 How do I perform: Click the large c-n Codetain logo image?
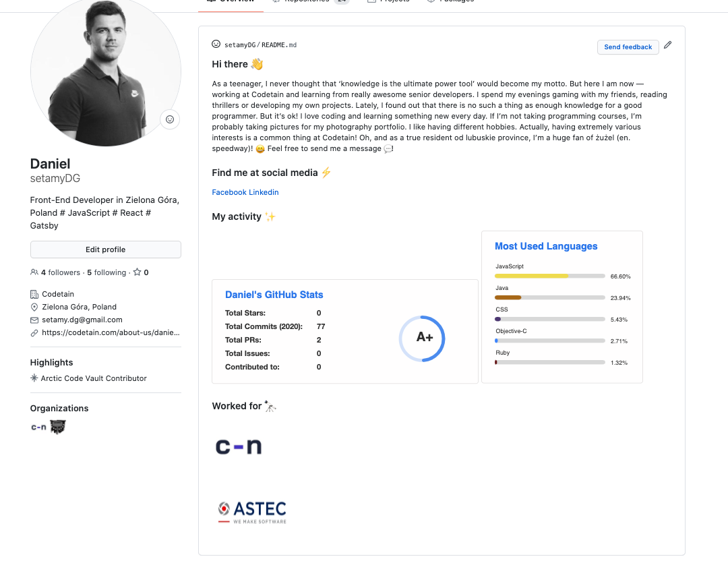click(x=239, y=446)
